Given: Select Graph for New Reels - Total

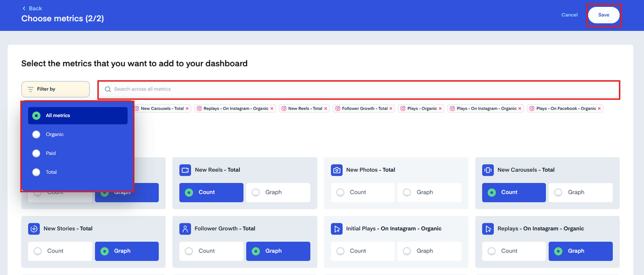Looking at the screenshot, I should [x=278, y=193].
